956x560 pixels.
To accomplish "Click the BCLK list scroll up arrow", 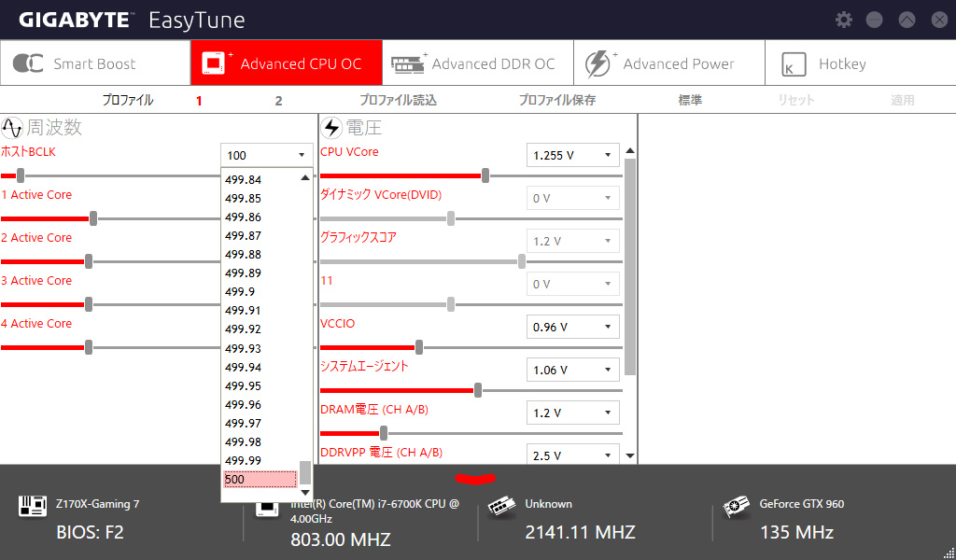I will coord(305,178).
